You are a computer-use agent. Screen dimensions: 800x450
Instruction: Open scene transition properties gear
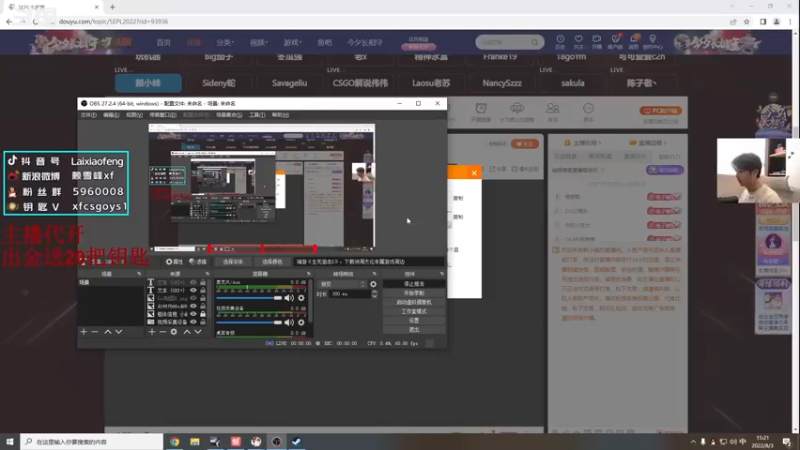(373, 284)
